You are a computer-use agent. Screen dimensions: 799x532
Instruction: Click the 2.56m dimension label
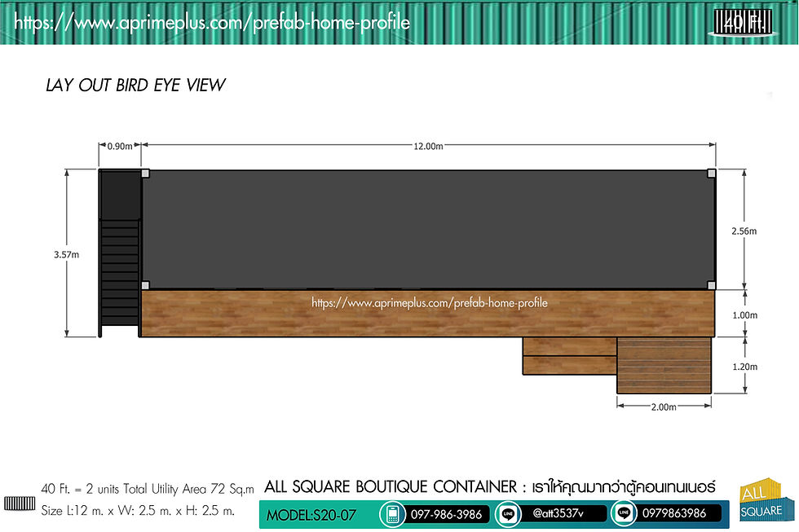coord(744,231)
